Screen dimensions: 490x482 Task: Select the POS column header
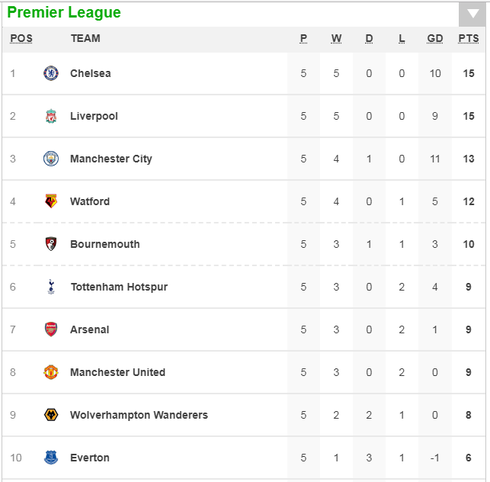coord(21,38)
